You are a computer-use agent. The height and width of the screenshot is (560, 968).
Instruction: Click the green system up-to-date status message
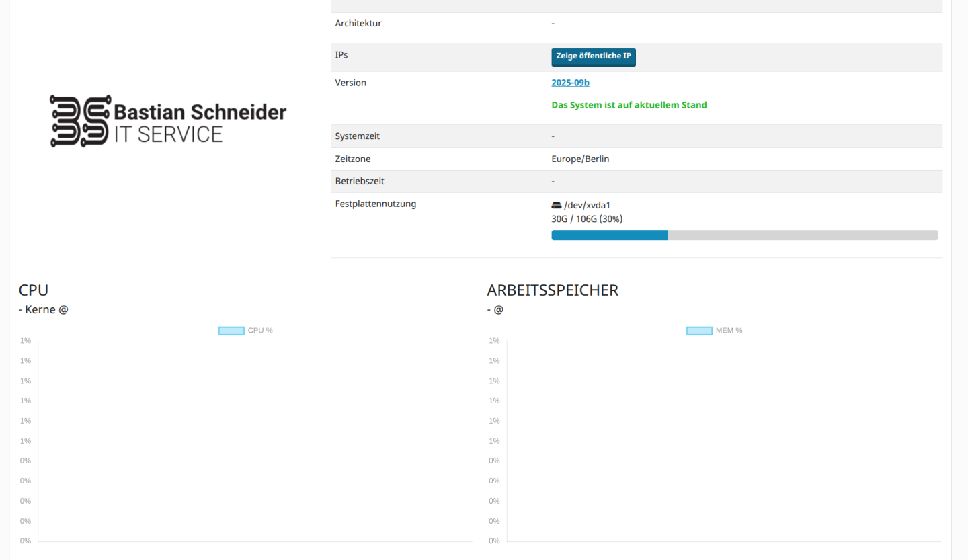tap(629, 105)
